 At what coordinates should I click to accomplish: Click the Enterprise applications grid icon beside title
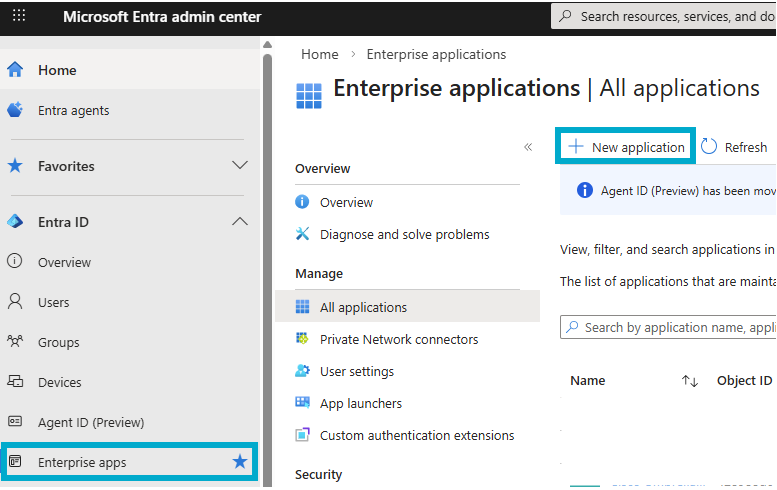[x=309, y=96]
